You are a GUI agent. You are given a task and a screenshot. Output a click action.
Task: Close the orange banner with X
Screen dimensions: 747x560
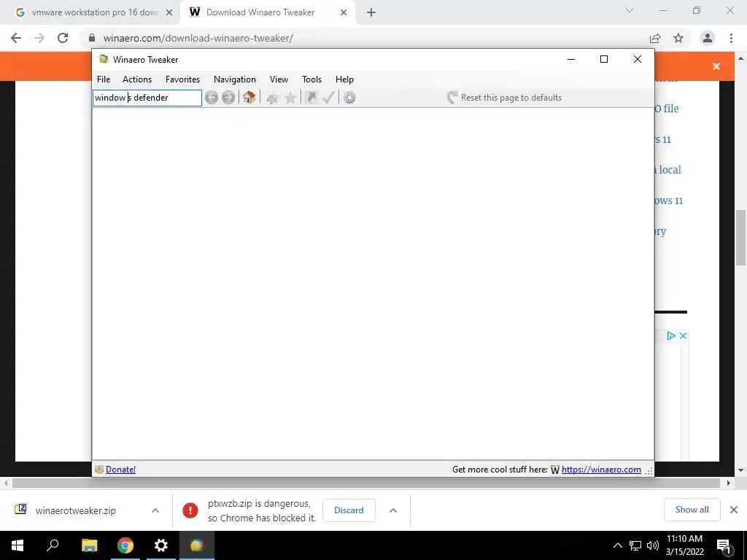[716, 66]
